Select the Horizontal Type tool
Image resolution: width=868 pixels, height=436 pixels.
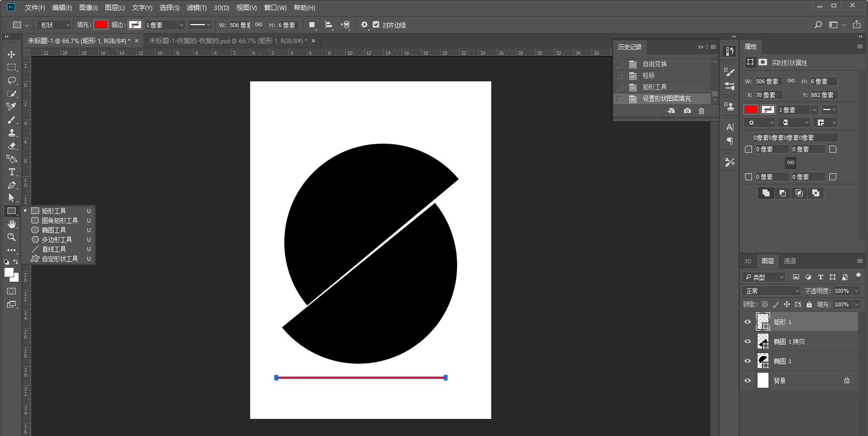coord(11,172)
